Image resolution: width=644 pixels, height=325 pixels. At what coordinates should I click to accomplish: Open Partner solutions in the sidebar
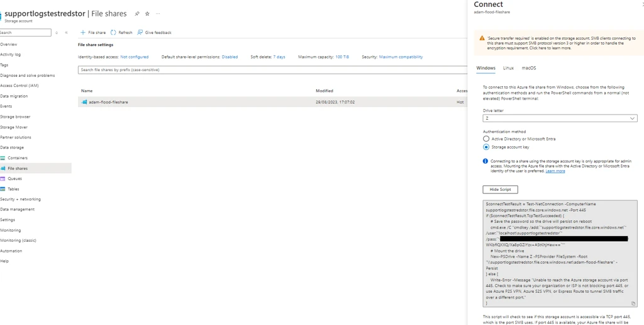[16, 137]
